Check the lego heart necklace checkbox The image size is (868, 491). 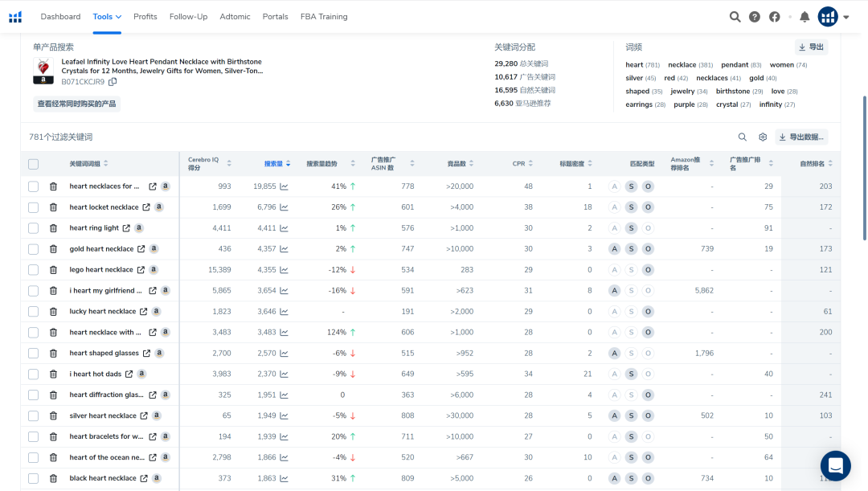pyautogui.click(x=33, y=269)
